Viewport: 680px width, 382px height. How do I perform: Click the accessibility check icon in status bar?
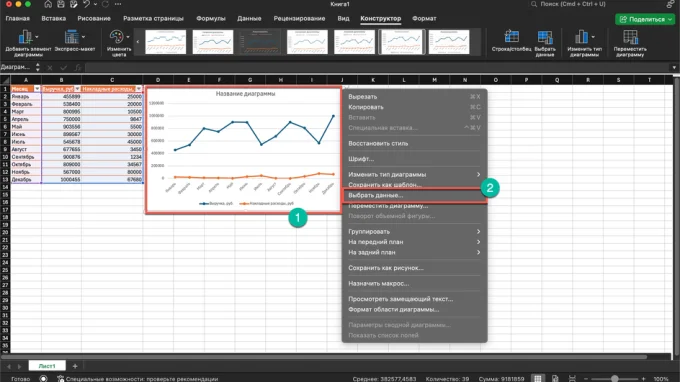point(60,379)
